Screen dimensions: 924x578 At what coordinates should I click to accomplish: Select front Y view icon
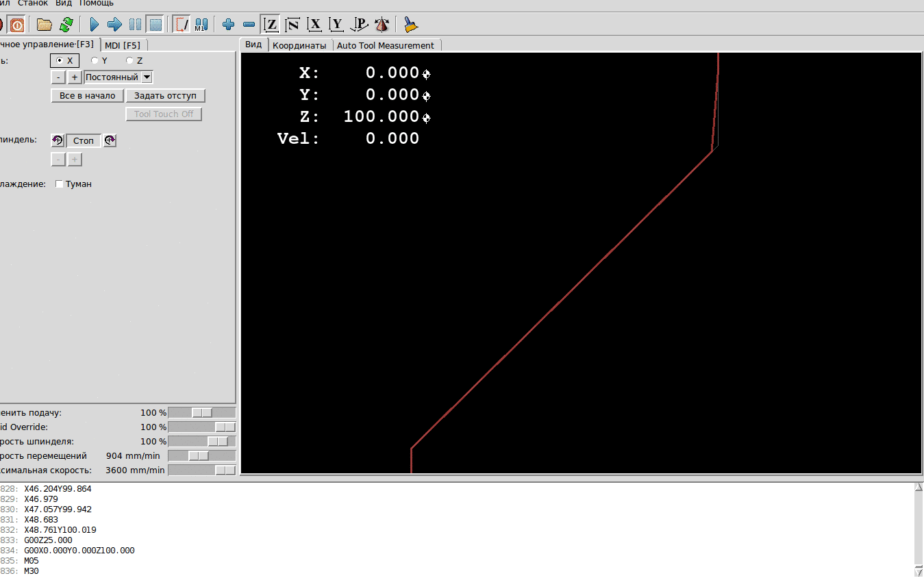(336, 25)
